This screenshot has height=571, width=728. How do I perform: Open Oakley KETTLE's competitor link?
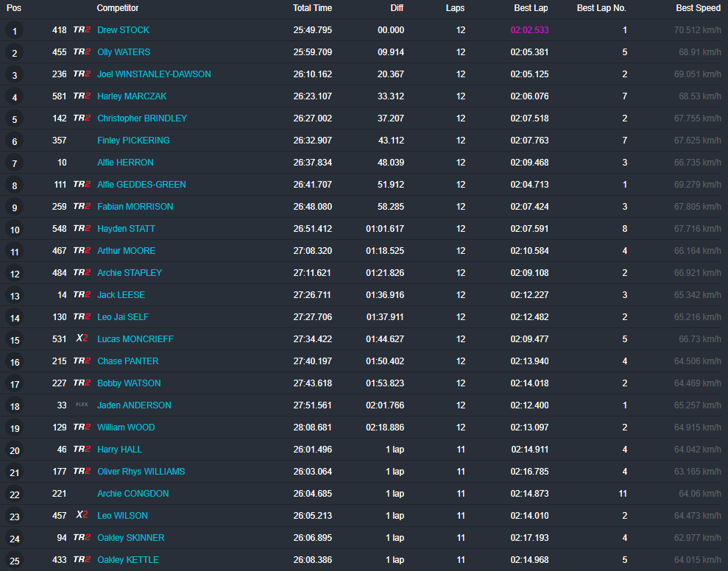pyautogui.click(x=127, y=560)
